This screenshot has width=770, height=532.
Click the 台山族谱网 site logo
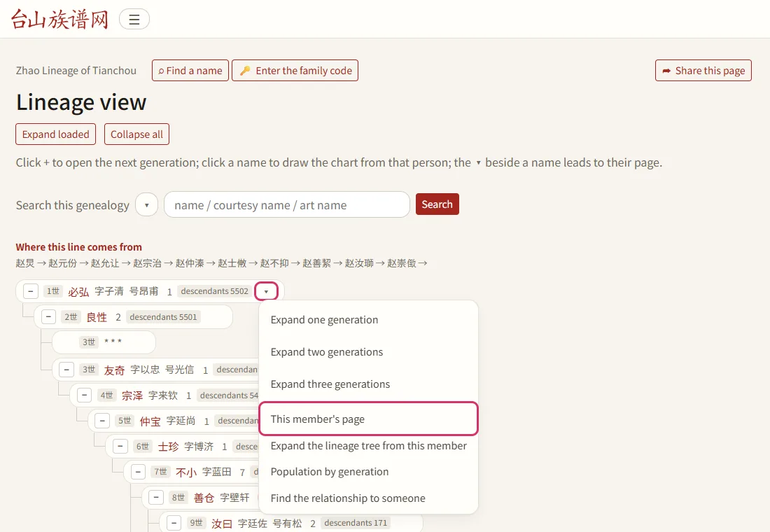59,19
